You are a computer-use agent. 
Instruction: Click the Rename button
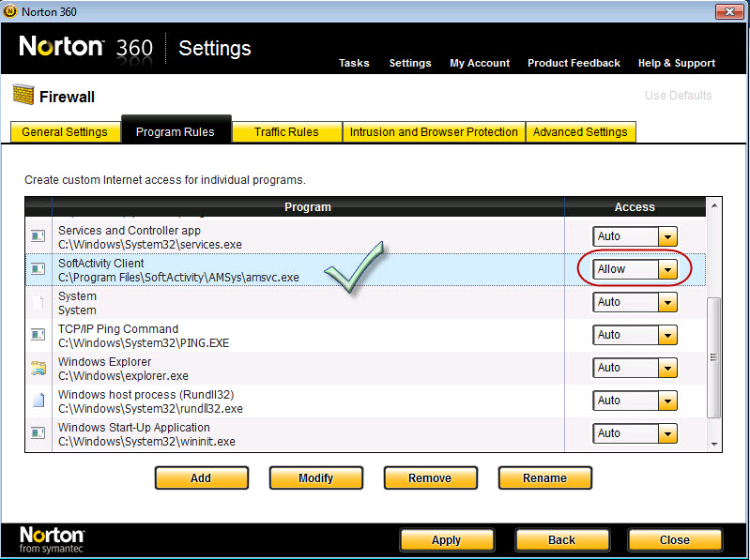(544, 477)
